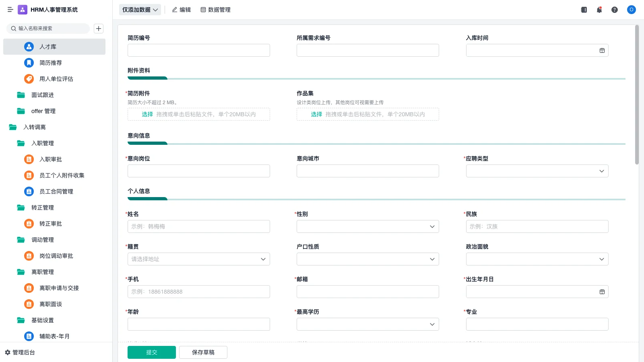Switch to 数据管理 view
Screen dimensions: 644x362
click(x=215, y=10)
